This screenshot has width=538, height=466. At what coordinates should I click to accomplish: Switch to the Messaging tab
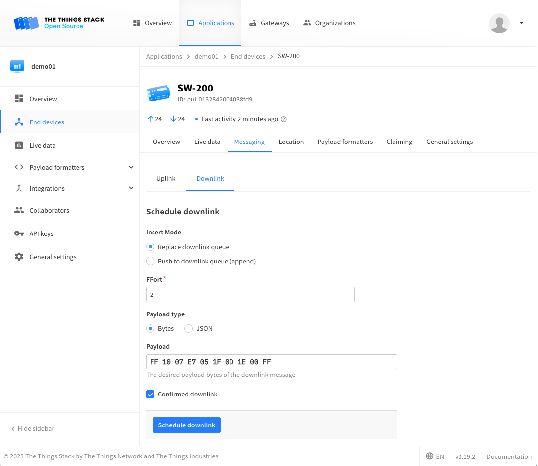(249, 142)
